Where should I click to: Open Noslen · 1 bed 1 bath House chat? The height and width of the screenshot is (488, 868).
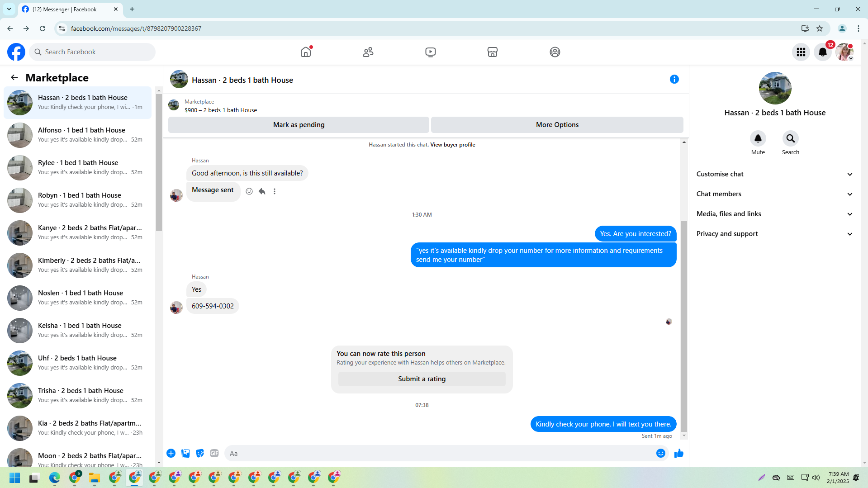pos(77,298)
